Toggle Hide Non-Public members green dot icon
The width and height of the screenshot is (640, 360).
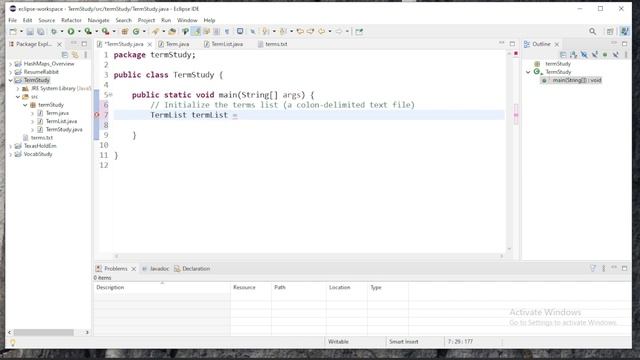(605, 54)
